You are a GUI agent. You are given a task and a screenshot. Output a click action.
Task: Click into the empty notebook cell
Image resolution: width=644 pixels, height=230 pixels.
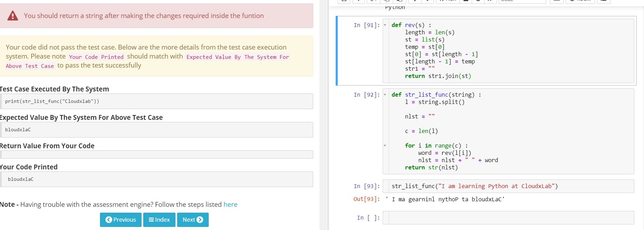(511, 218)
